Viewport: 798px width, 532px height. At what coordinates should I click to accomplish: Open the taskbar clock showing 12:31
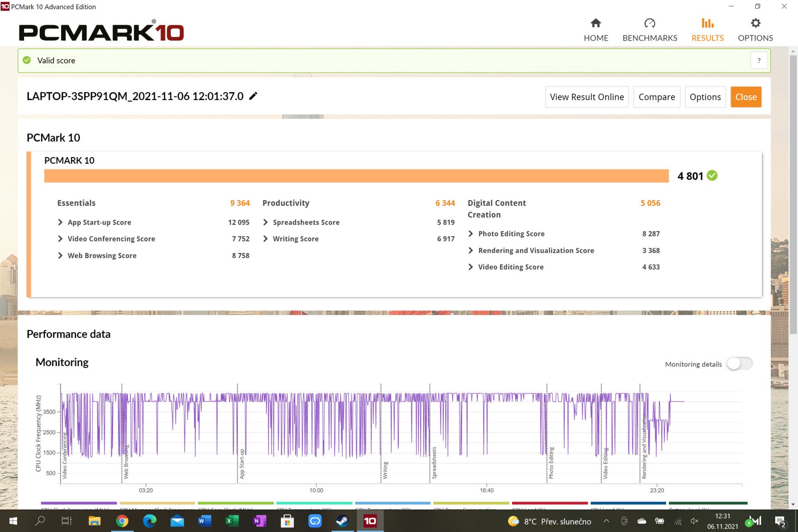722,521
